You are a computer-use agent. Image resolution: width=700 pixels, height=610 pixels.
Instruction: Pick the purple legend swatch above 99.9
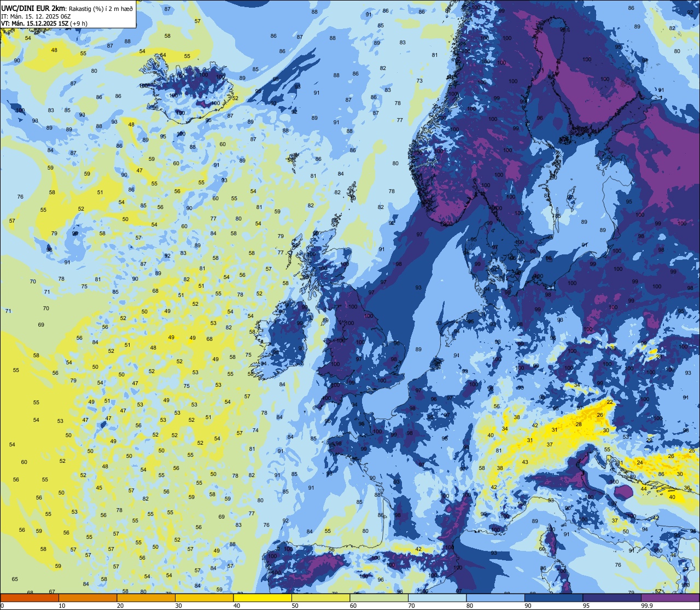pyautogui.click(x=670, y=597)
